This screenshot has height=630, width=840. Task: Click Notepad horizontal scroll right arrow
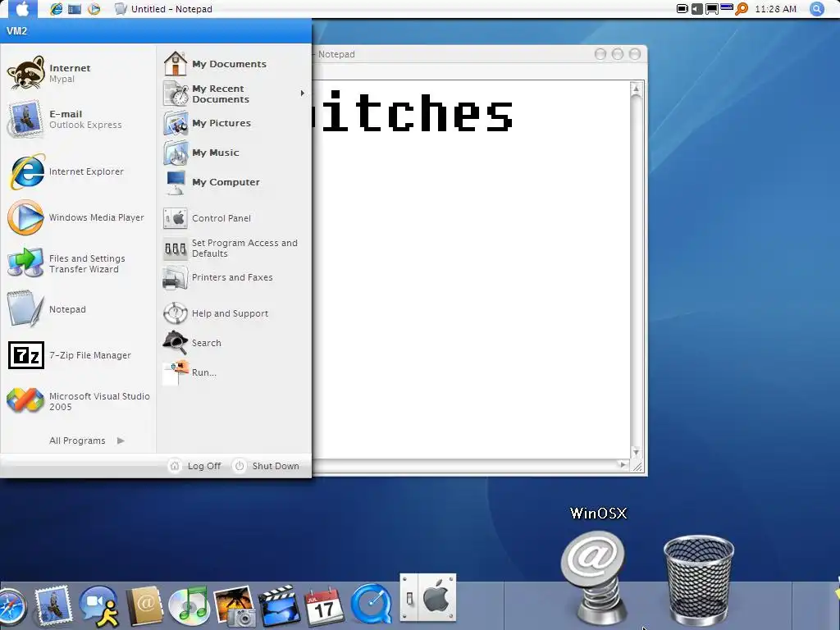(x=623, y=464)
